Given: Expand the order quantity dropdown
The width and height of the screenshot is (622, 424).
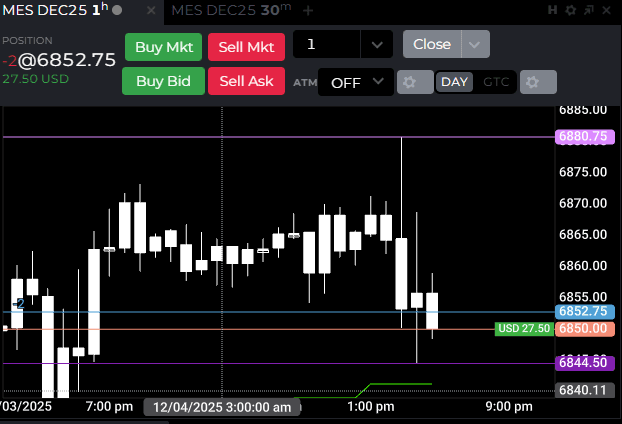Looking at the screenshot, I should [377, 44].
